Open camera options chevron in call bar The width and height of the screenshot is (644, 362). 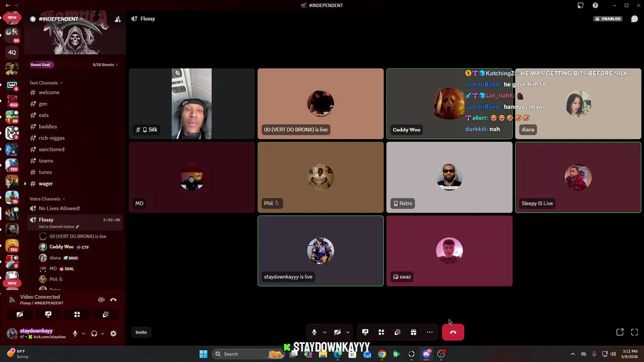pyautogui.click(x=348, y=332)
